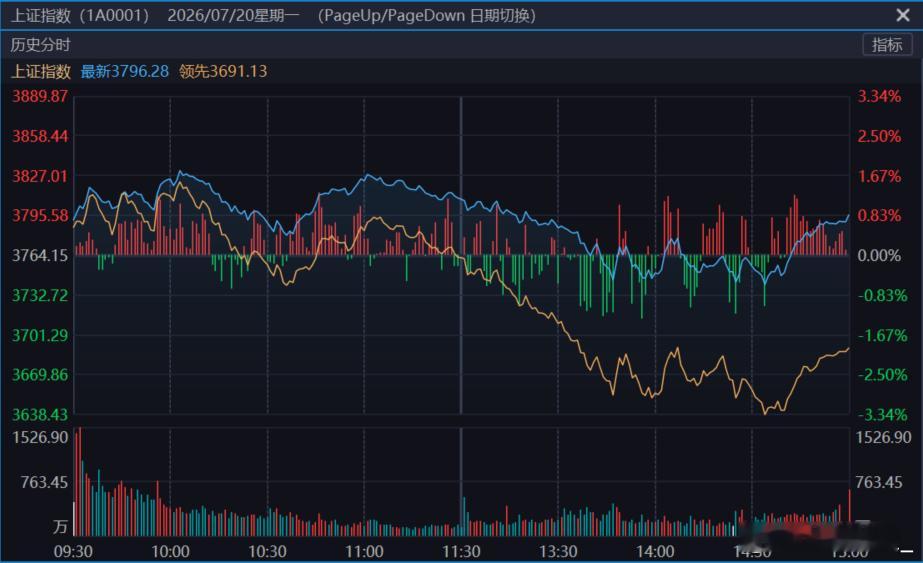
Task: Click the left 763.45 volume label
Action: [x=44, y=482]
